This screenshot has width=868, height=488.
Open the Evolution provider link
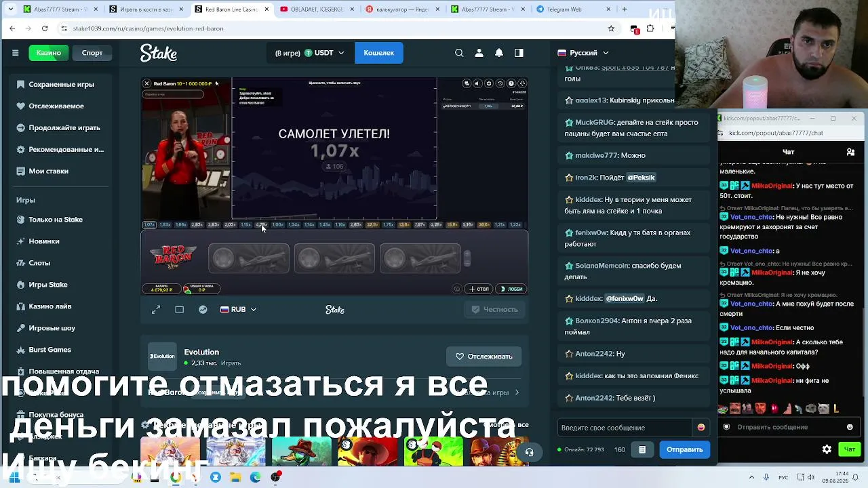pos(201,352)
